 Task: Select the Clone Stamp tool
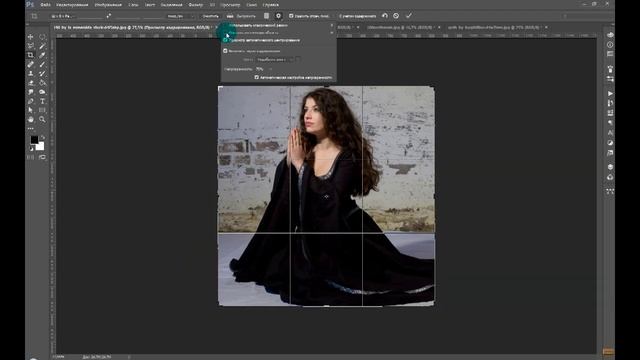pos(31,73)
